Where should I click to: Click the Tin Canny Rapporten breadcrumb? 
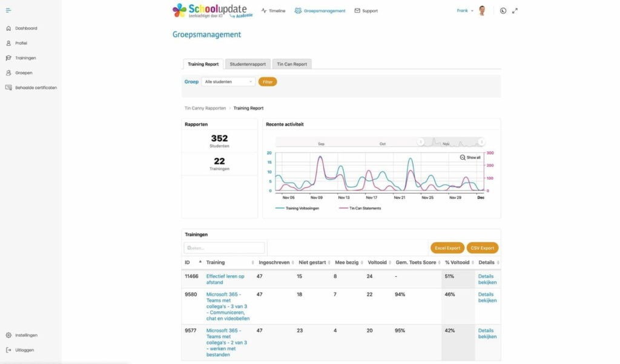(x=205, y=108)
